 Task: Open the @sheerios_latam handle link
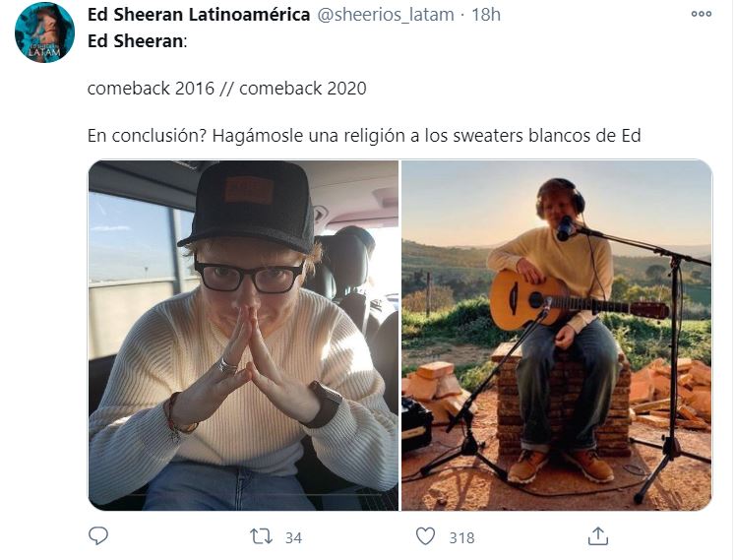386,15
